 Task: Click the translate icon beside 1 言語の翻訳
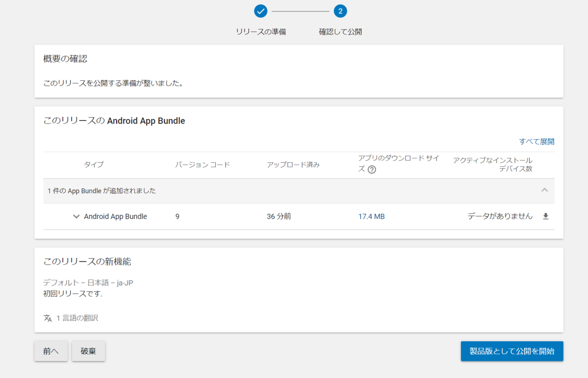[x=48, y=318]
